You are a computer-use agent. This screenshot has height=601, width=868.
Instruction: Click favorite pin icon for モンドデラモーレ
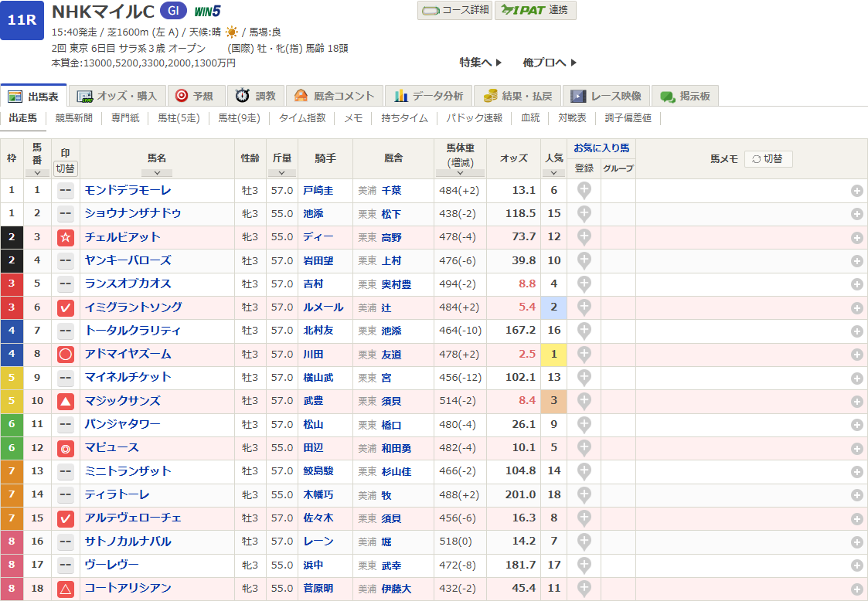coord(584,190)
